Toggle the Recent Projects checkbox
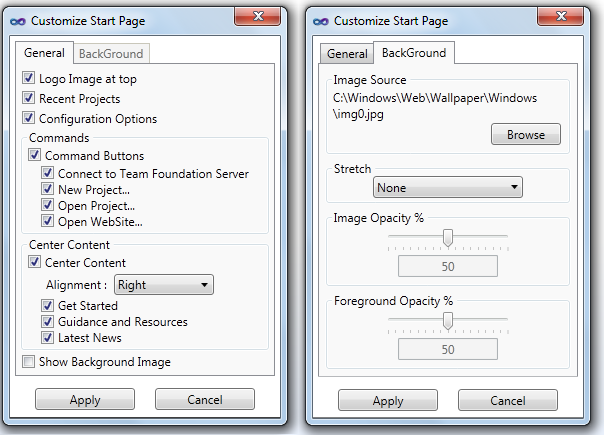 click(28, 98)
